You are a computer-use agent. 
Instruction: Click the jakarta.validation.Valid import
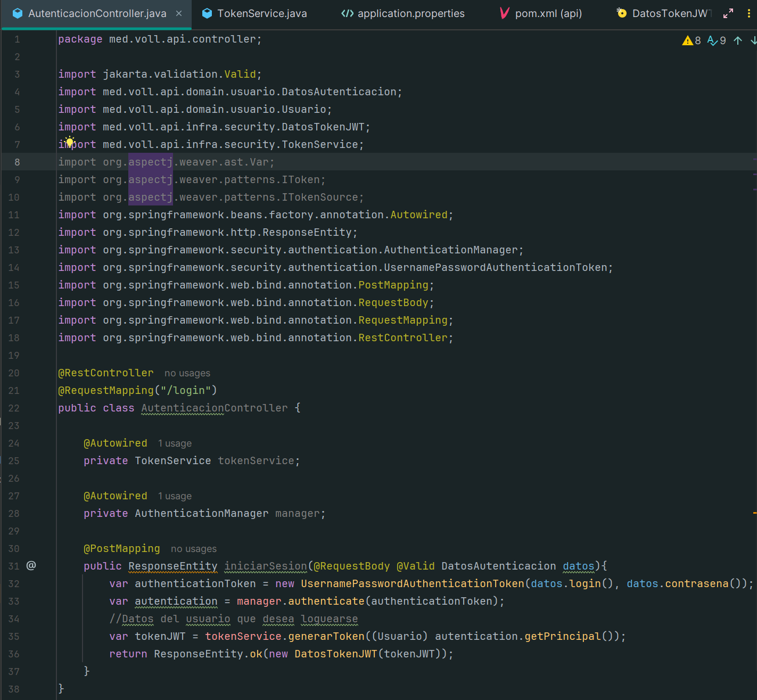(x=160, y=75)
